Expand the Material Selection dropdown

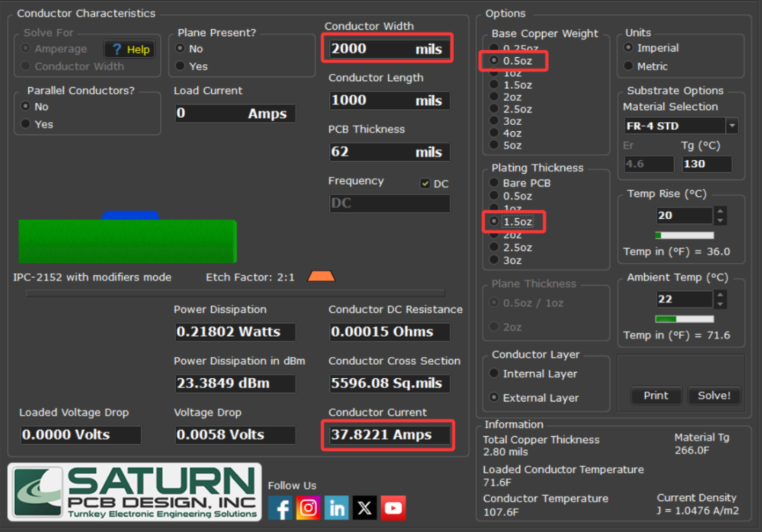point(732,126)
